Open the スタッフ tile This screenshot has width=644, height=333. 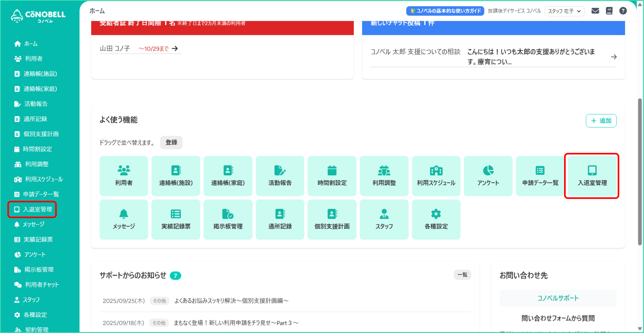384,219
